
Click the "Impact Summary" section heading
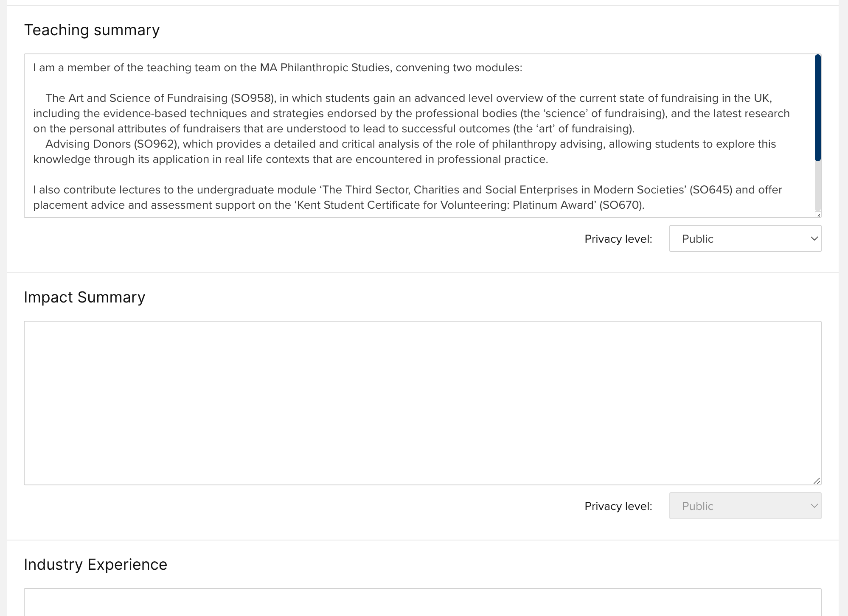[x=84, y=297]
